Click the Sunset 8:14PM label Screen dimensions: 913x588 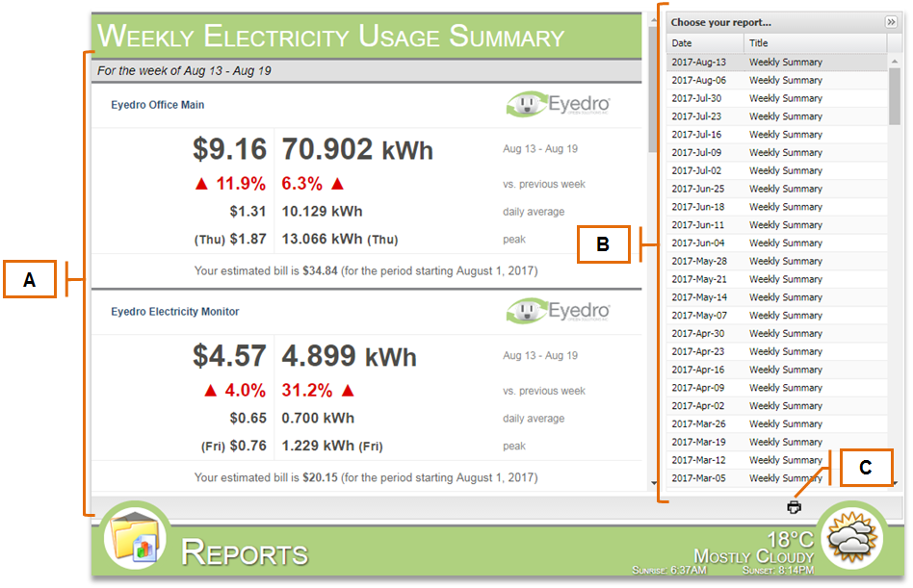pos(778,570)
